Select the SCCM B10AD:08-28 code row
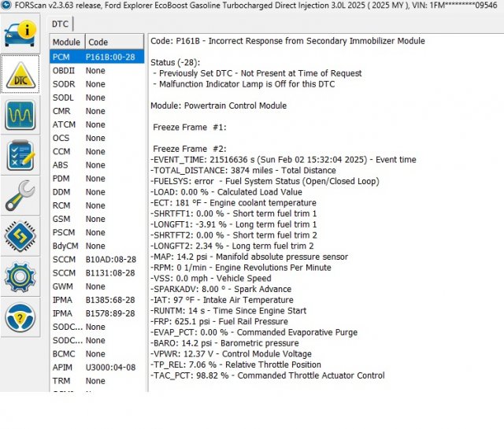This screenshot has height=429, width=504. [x=97, y=259]
